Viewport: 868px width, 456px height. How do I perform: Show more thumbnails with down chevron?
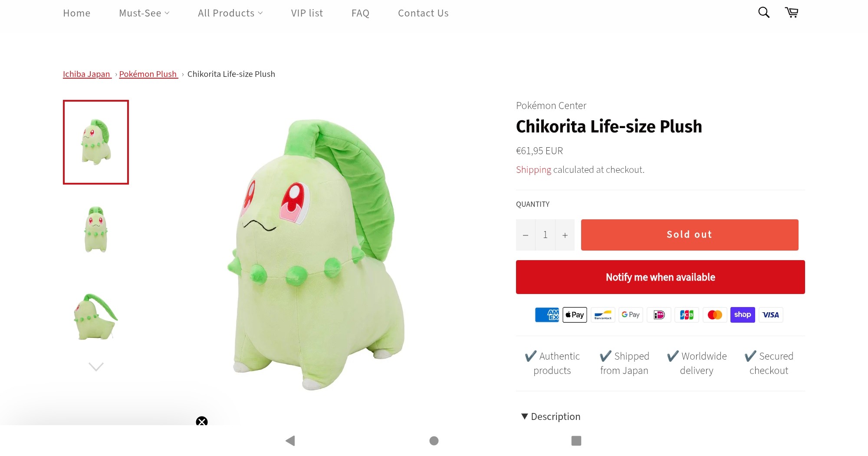(x=96, y=367)
